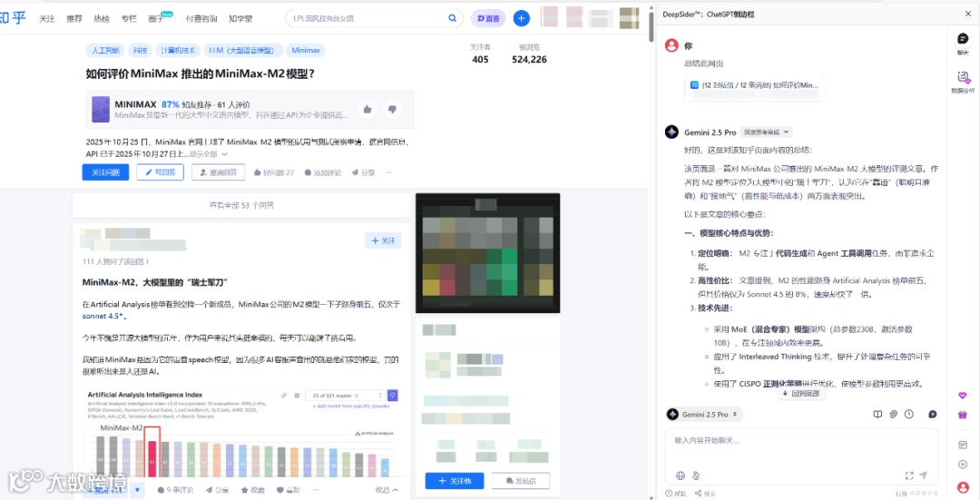The image size is (980, 500).
Task: Expand the chat input with the fullscreen icon
Action: click(909, 475)
